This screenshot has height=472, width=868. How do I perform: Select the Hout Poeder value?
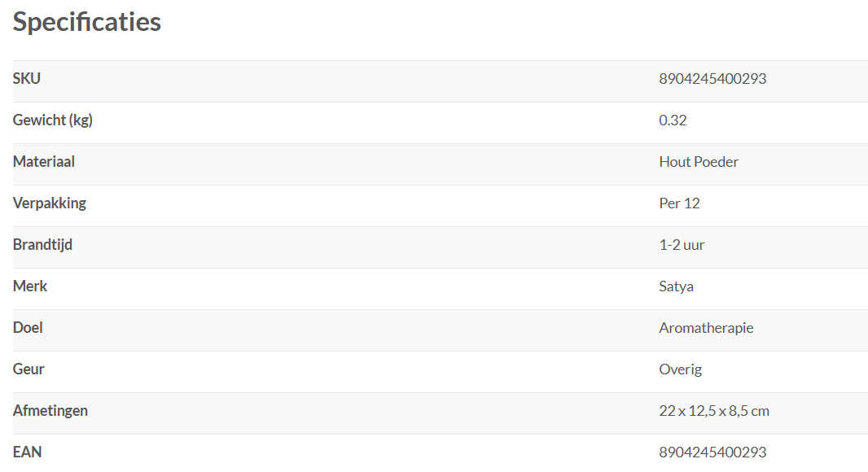[699, 162]
